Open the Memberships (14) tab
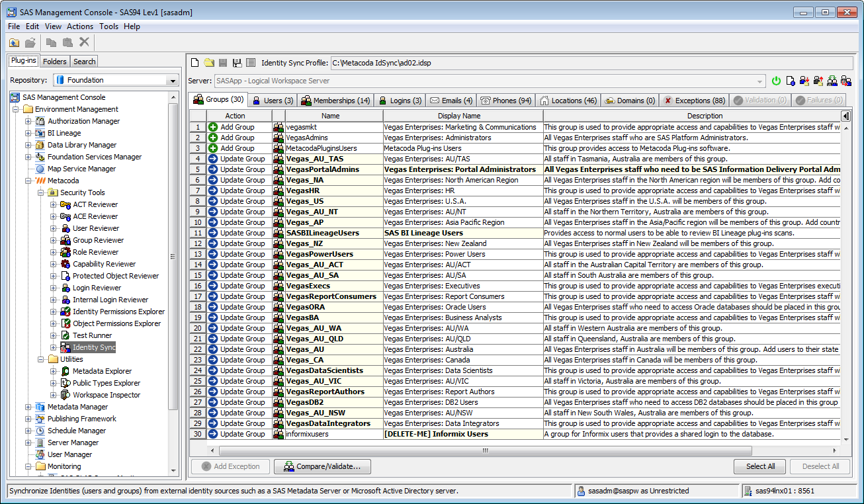The height and width of the screenshot is (504, 864). click(335, 101)
